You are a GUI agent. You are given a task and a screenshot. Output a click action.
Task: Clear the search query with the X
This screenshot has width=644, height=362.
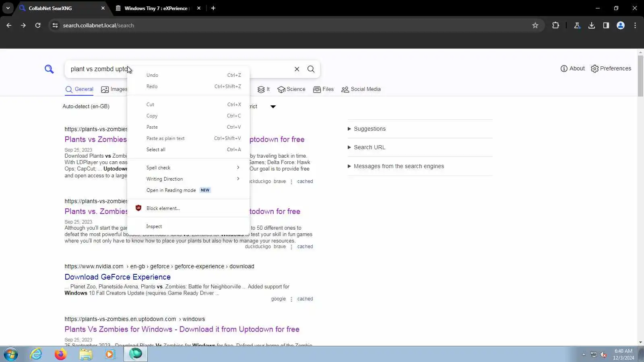297,69
